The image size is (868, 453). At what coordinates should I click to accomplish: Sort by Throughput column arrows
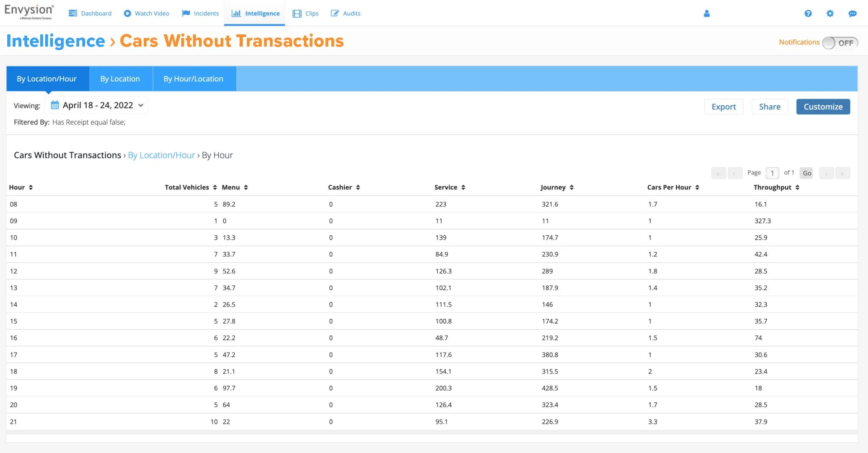point(797,188)
